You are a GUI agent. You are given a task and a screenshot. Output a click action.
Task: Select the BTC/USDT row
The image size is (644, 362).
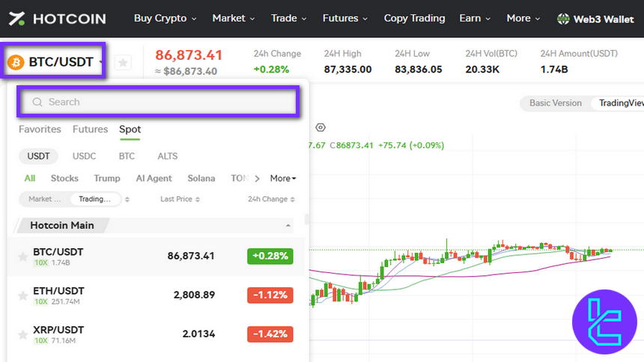tap(156, 257)
